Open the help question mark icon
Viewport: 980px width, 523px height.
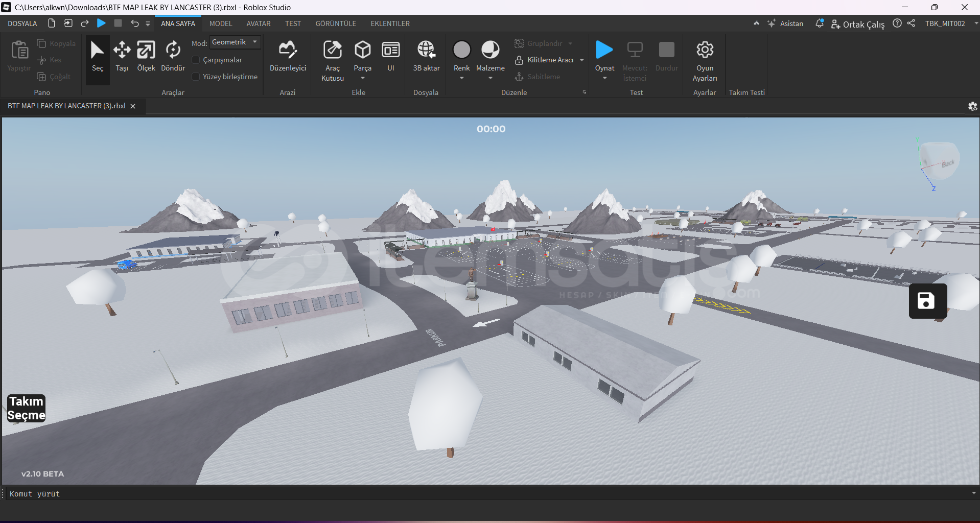897,23
